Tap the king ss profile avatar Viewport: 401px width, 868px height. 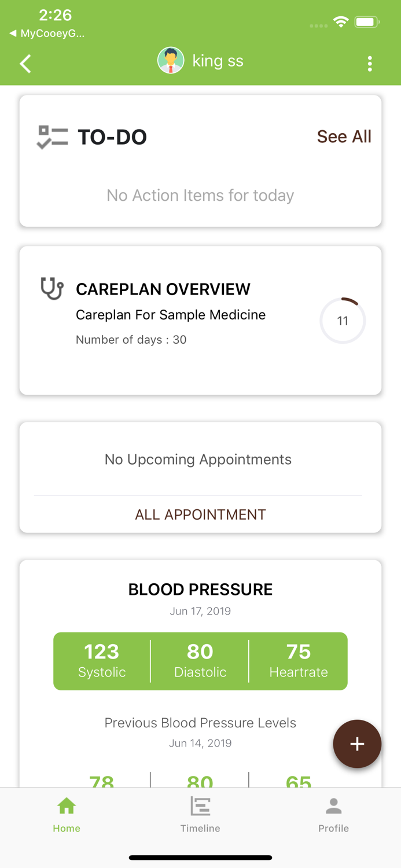tap(171, 61)
